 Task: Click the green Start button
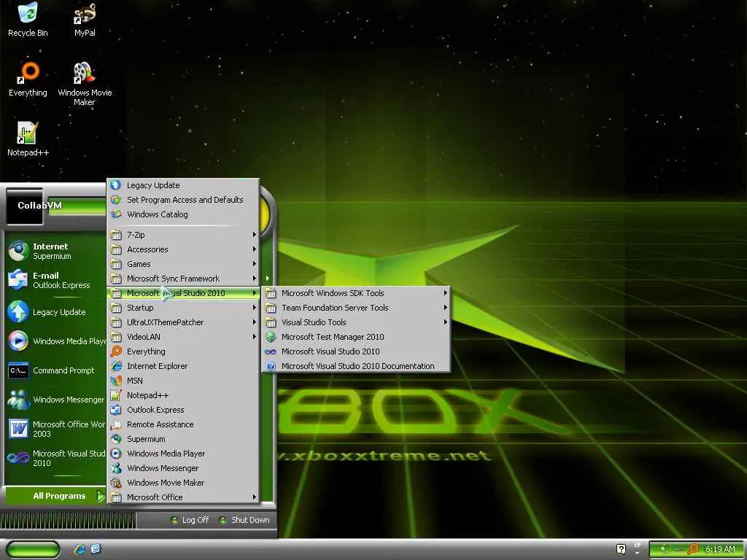[x=33, y=549]
